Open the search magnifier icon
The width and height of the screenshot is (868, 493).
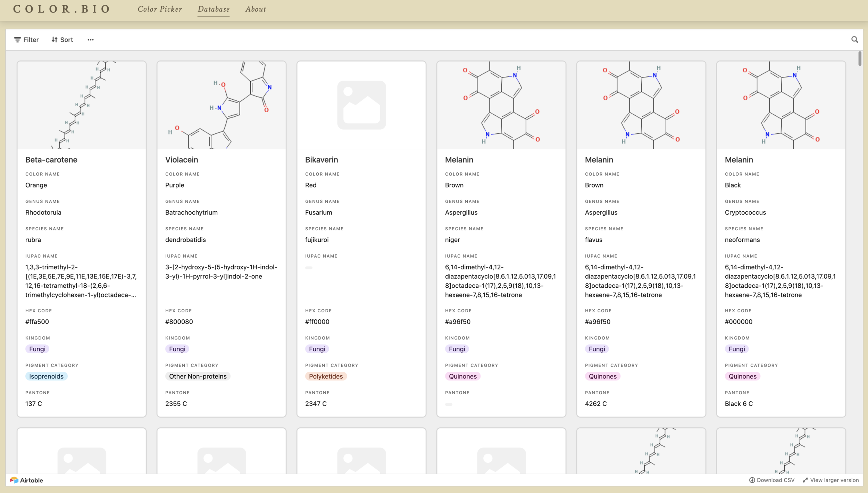[x=854, y=40]
